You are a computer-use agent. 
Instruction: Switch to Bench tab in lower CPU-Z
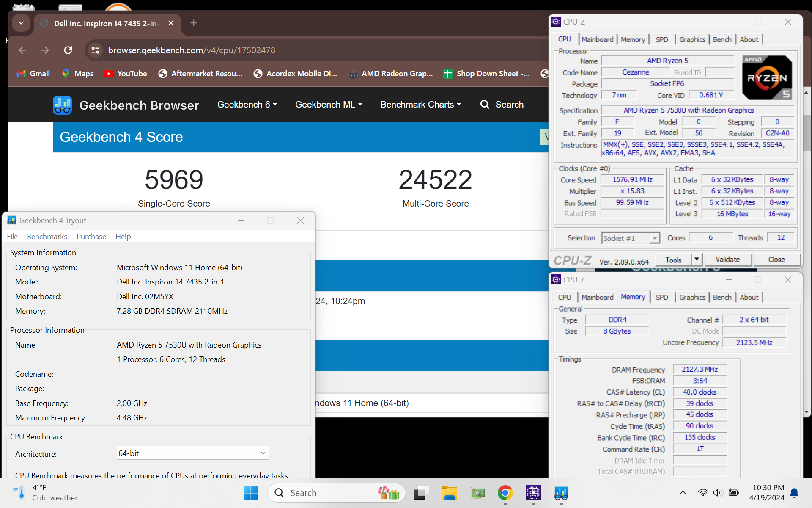tap(722, 297)
